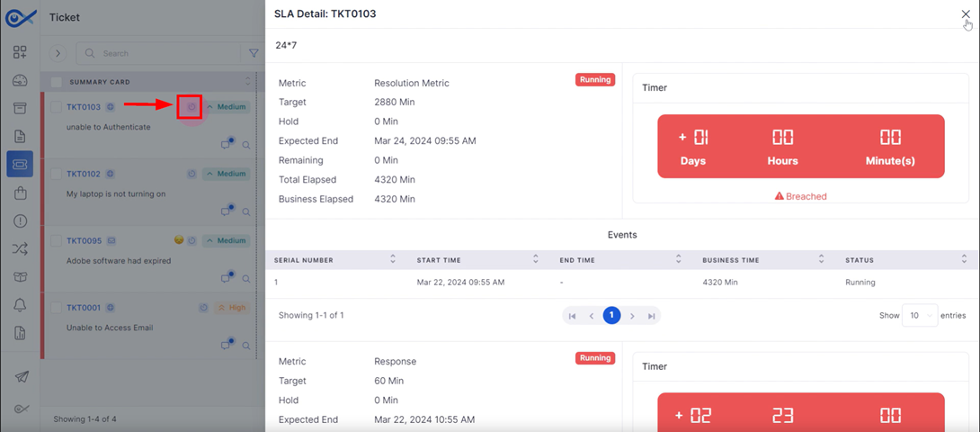Viewport: 980px width, 432px height.
Task: Go to the last page of events
Action: pos(652,316)
